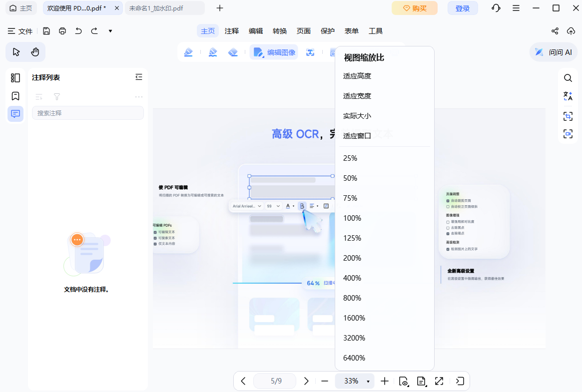Viewport: 582px width, 392px height.
Task: Click the page number field 5/9
Action: tap(275, 381)
